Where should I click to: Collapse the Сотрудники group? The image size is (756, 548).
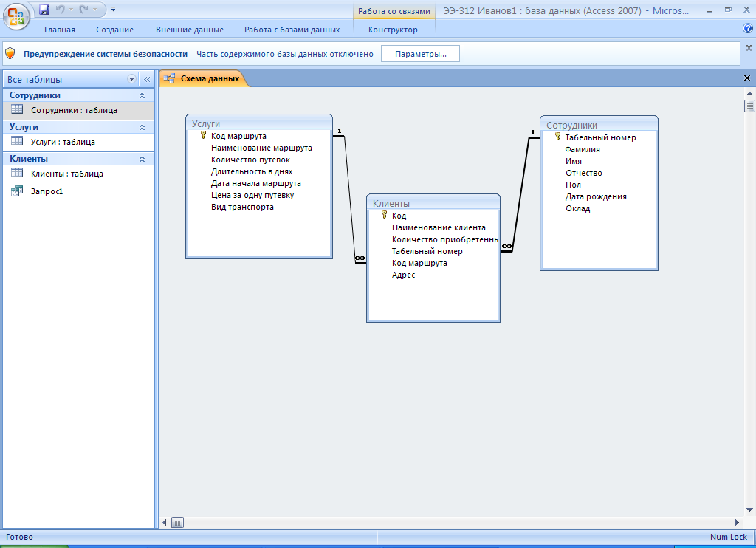coord(142,95)
